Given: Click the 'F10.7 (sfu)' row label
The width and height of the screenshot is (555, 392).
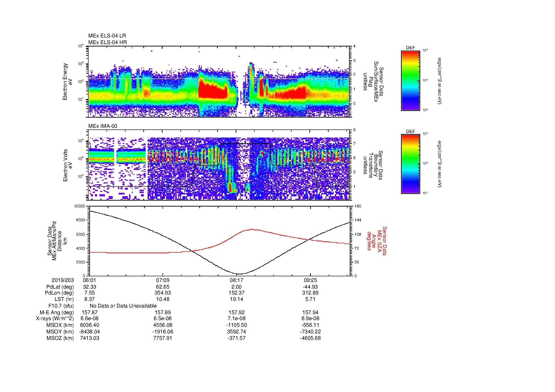Looking at the screenshot, I should point(61,306).
